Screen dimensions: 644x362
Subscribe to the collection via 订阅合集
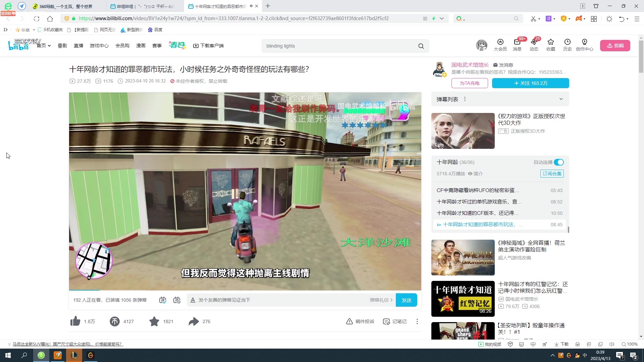tap(552, 174)
